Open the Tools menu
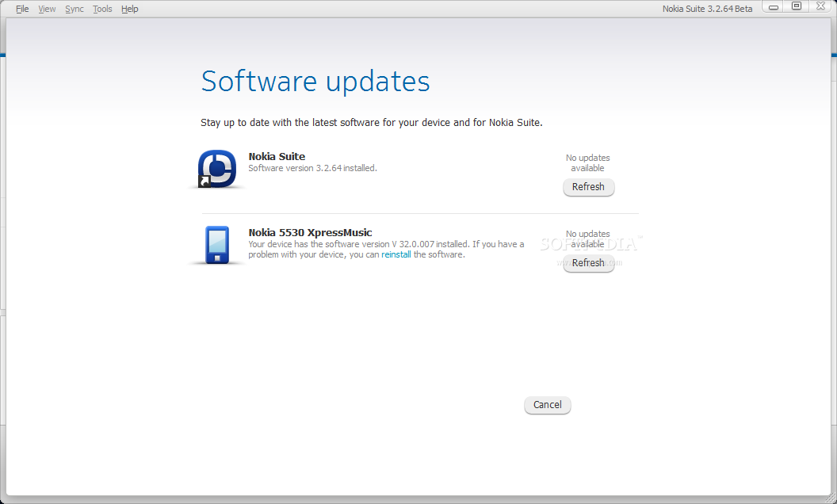This screenshot has height=504, width=837. (x=102, y=9)
